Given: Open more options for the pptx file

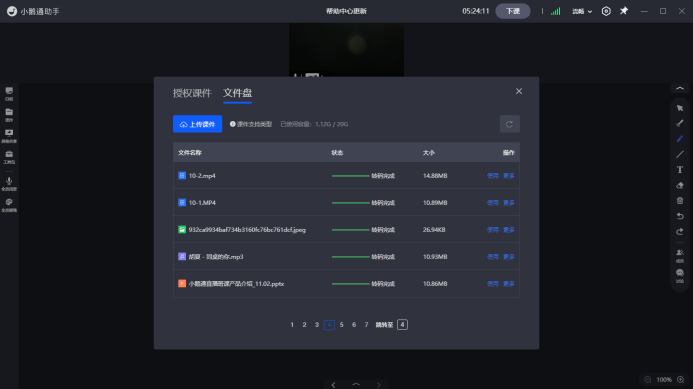Looking at the screenshot, I should (509, 284).
